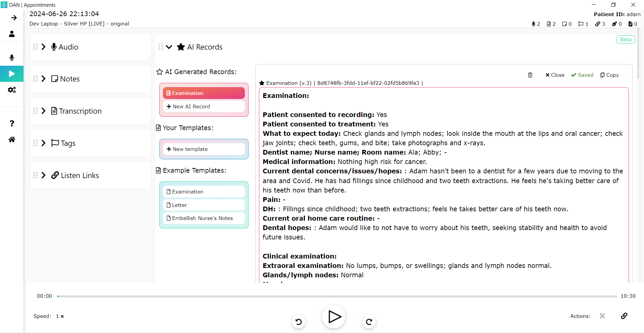Expand the Transcription section
Screen dimensions: 644x333
pos(44,111)
